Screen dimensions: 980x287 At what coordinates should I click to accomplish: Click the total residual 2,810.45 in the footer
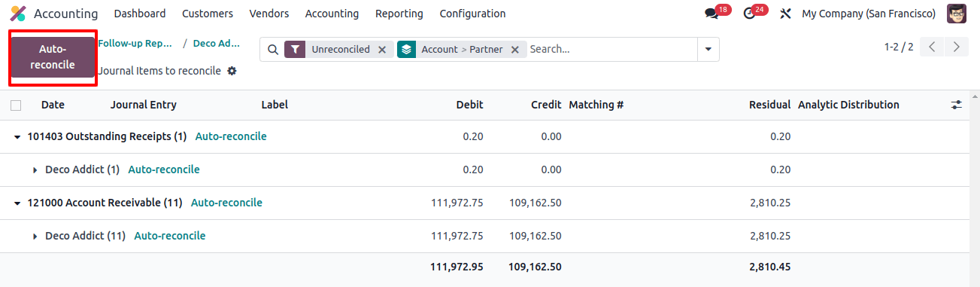(x=770, y=267)
